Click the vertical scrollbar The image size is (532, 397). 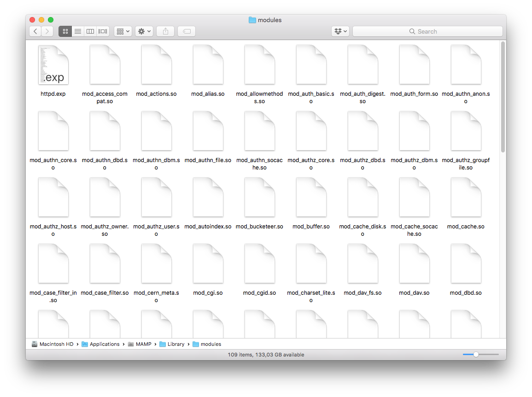coord(503,97)
